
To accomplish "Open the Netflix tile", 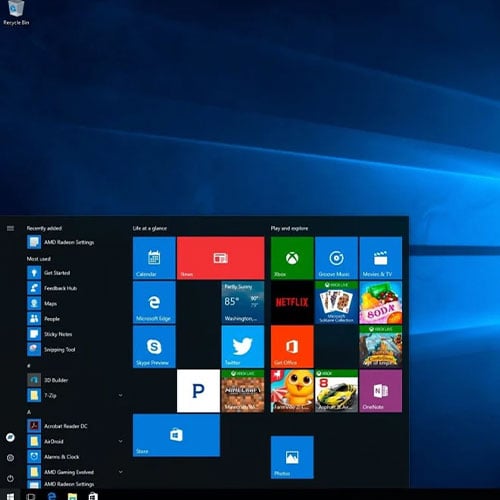I will 292,302.
